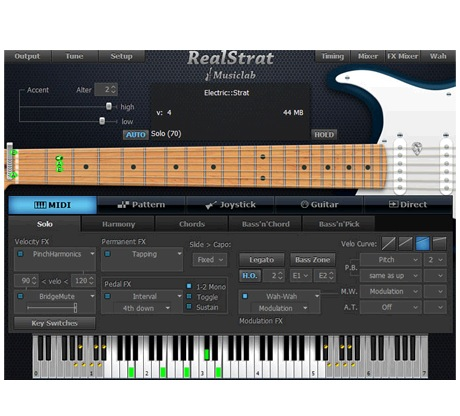460x416 pixels.
Task: Open the Modulation FX source dropdown
Action: point(279,308)
